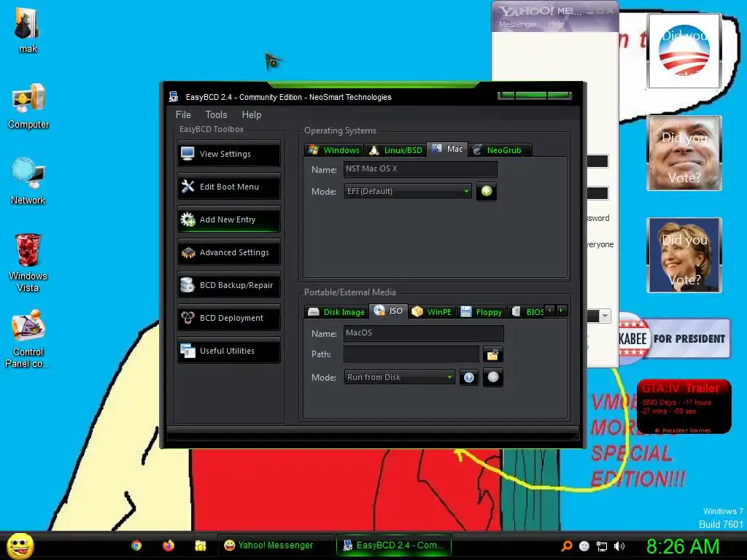Viewport: 747px width, 560px height.
Task: Click the Mac Name field with NST Mac OS X
Action: [420, 169]
